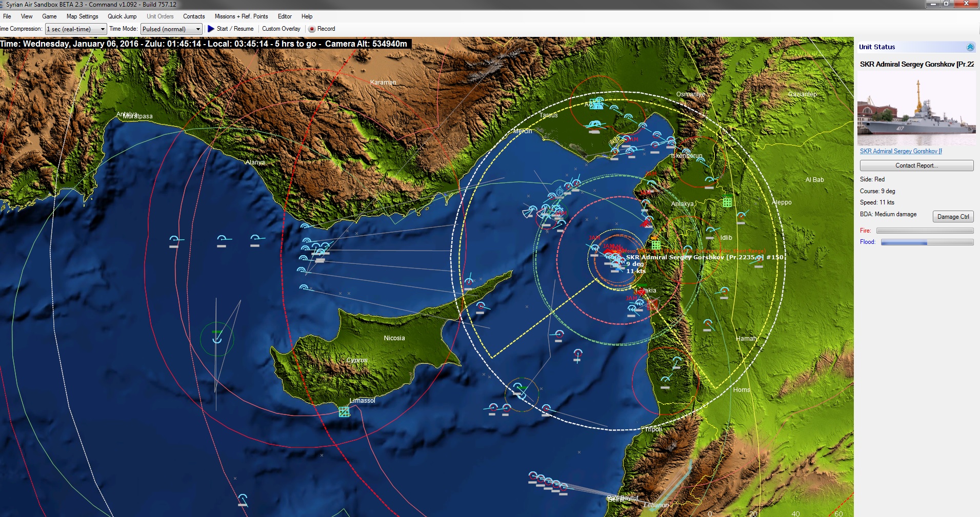
Task: Open the Game menu
Action: click(x=49, y=16)
